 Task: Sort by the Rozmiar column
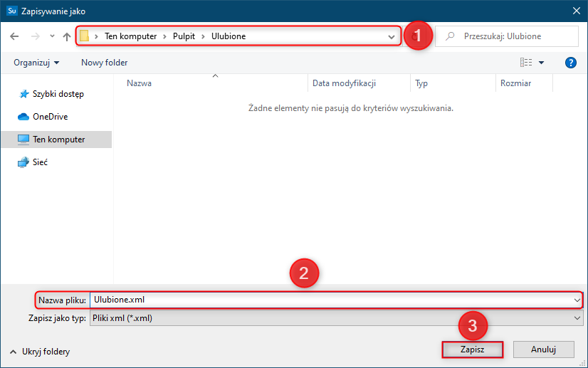point(515,83)
